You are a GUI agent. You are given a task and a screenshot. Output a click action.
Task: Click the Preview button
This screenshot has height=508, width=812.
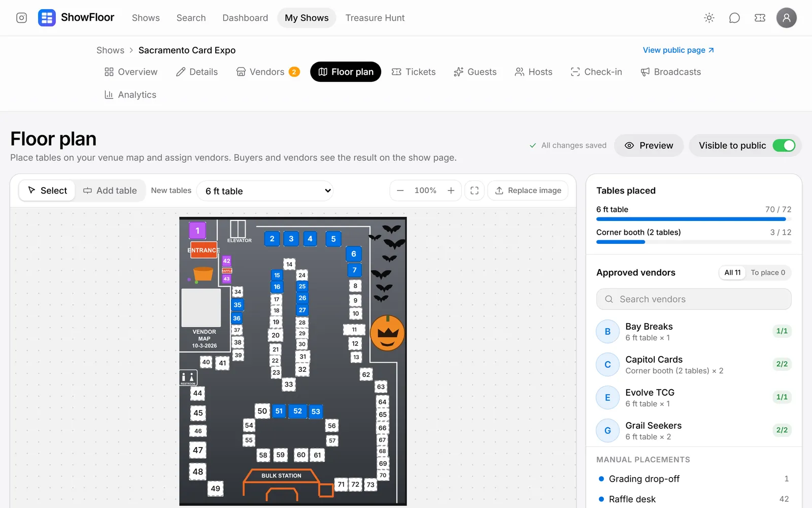click(649, 146)
